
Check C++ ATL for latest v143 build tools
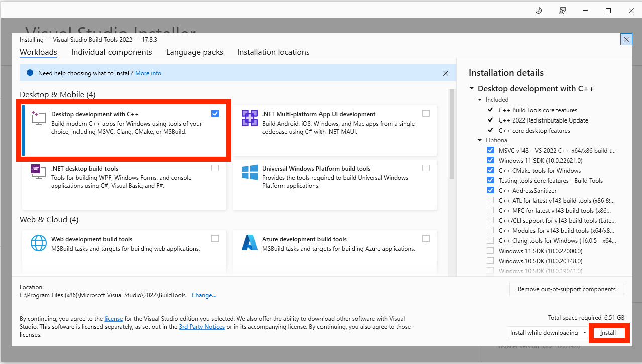pos(490,201)
